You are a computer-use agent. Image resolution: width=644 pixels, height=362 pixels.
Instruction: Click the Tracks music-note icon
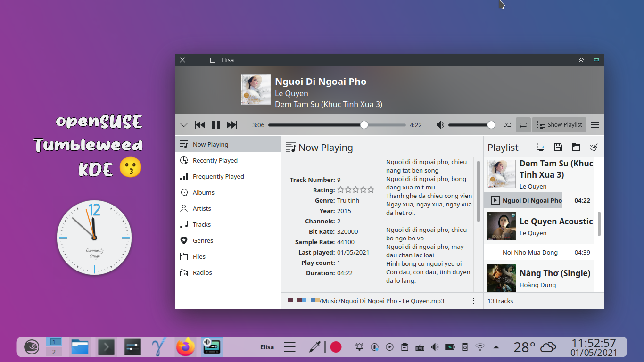point(184,224)
